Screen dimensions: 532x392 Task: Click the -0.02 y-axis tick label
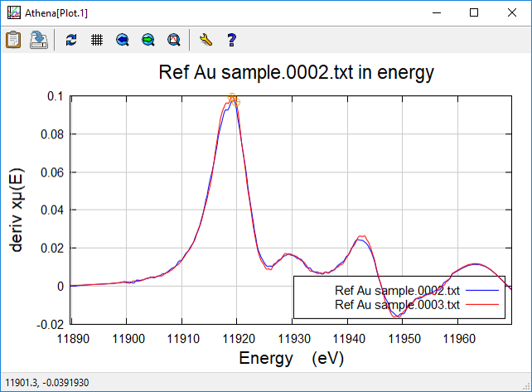coord(51,325)
